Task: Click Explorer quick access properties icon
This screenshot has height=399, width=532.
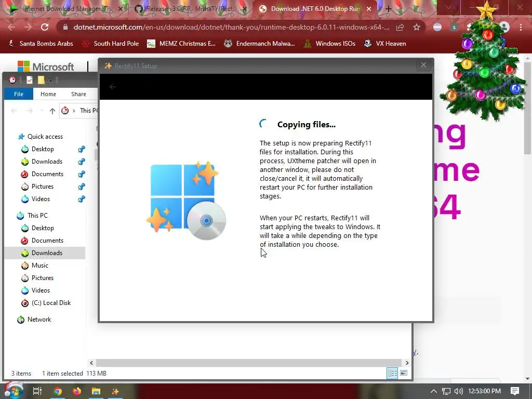Action: click(30, 80)
